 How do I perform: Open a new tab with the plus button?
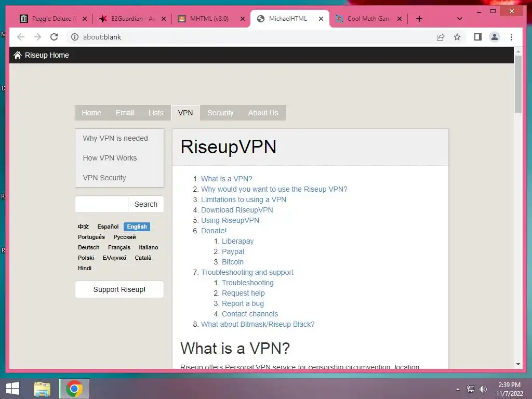coord(419,19)
